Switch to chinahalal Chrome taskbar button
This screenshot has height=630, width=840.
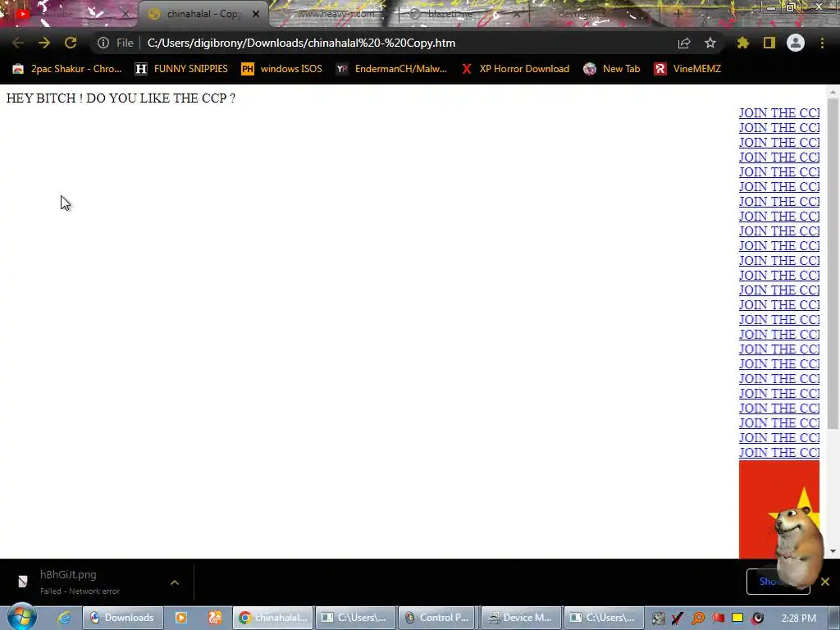(273, 618)
